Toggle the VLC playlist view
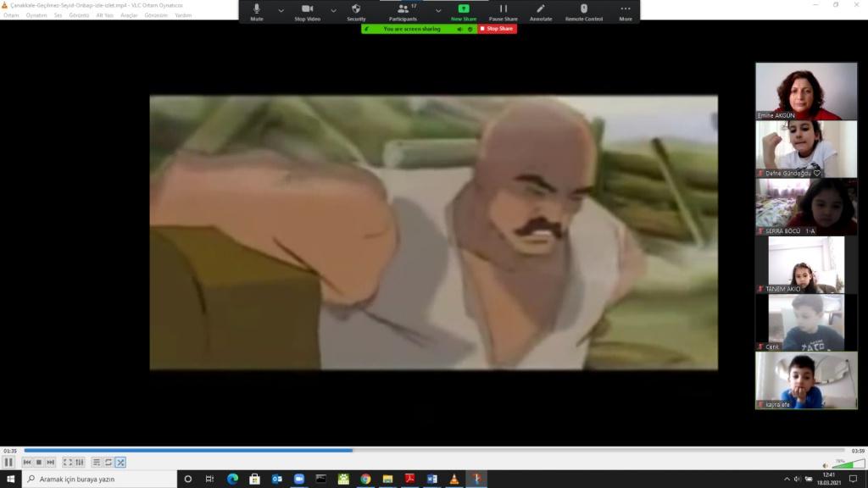 coord(97,462)
